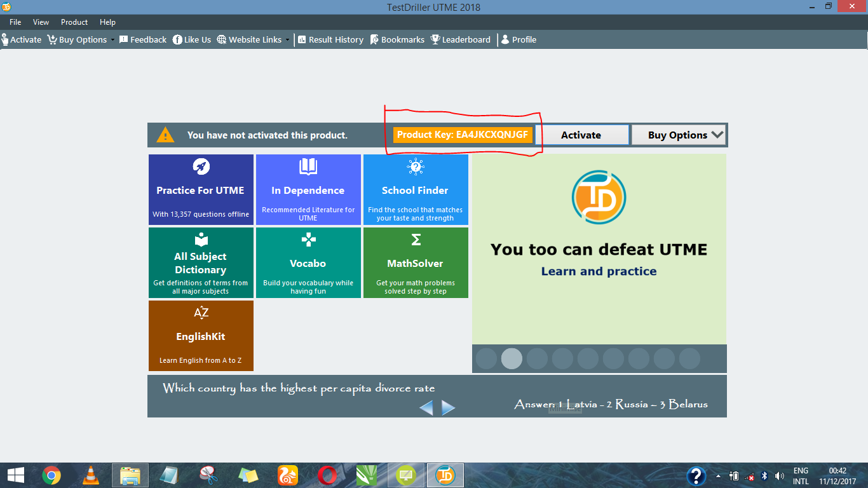Image resolution: width=868 pixels, height=488 pixels.
Task: Launch School Finder
Action: tap(416, 189)
